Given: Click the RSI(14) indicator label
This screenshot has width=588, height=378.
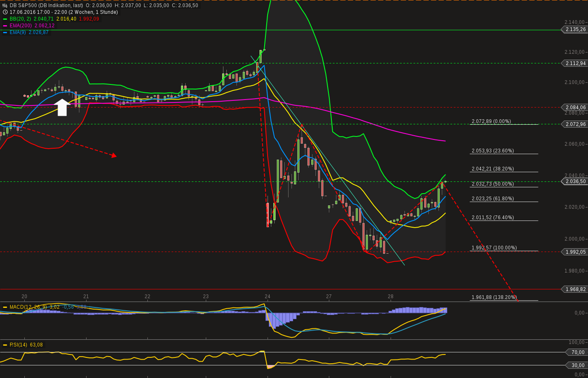Looking at the screenshot, I should (18, 345).
